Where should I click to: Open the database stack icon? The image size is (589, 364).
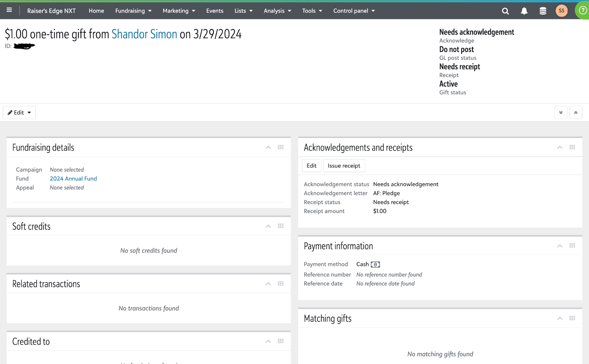pos(543,11)
